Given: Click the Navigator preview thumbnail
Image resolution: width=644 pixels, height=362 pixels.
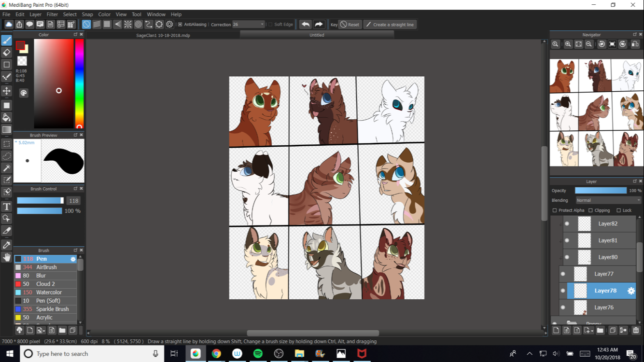Looking at the screenshot, I should (x=597, y=113).
